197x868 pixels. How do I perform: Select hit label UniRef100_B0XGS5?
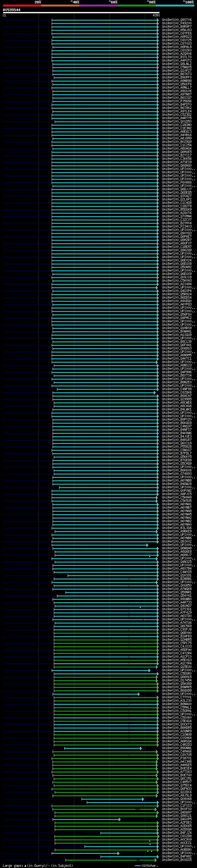pos(177,860)
